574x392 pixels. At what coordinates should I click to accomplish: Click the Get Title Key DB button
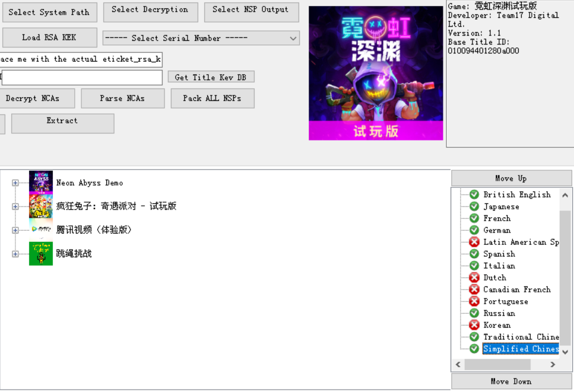tap(211, 77)
